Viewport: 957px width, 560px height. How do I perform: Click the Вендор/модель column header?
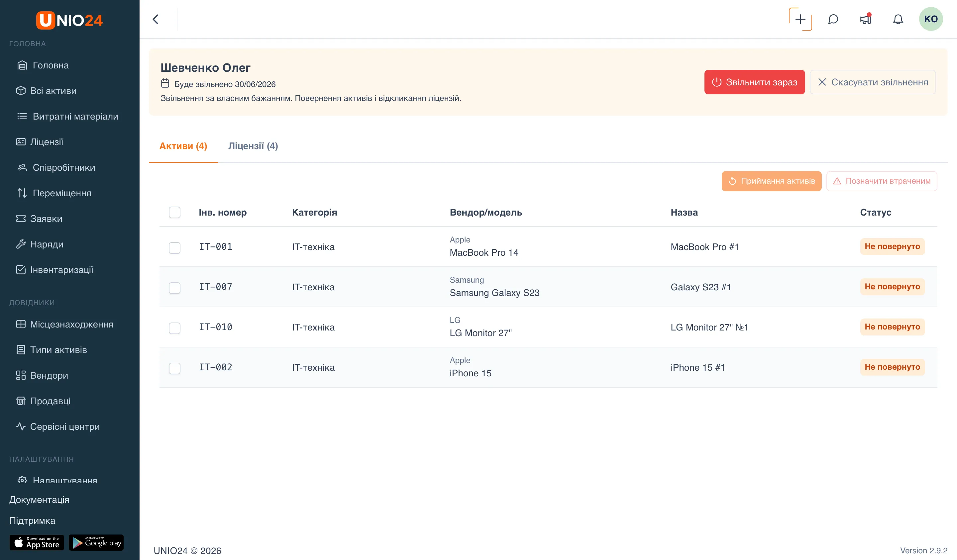pyautogui.click(x=486, y=212)
